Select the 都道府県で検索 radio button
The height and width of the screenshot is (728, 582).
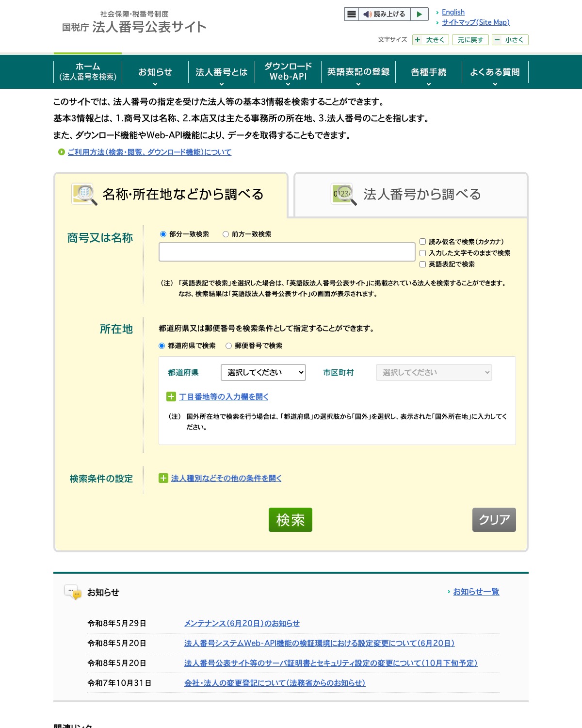click(162, 346)
